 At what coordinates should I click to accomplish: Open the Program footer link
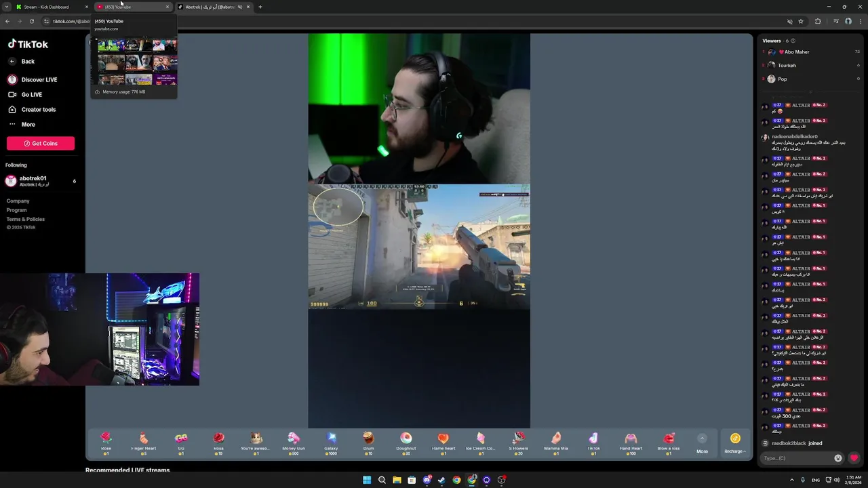17,210
